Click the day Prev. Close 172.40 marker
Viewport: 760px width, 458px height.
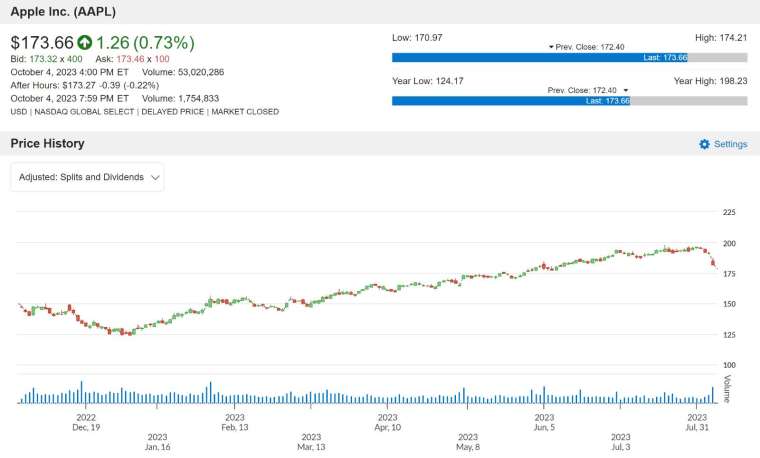click(x=586, y=47)
